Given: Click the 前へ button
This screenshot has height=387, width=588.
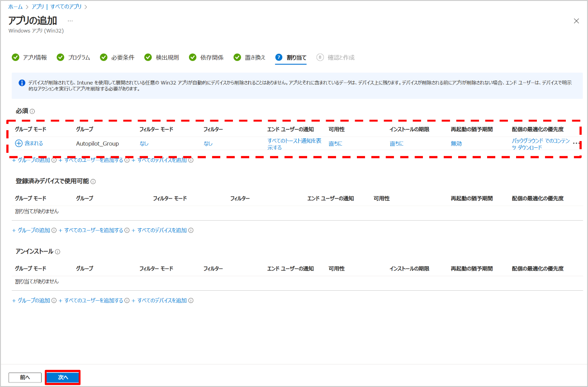Looking at the screenshot, I should pos(25,378).
